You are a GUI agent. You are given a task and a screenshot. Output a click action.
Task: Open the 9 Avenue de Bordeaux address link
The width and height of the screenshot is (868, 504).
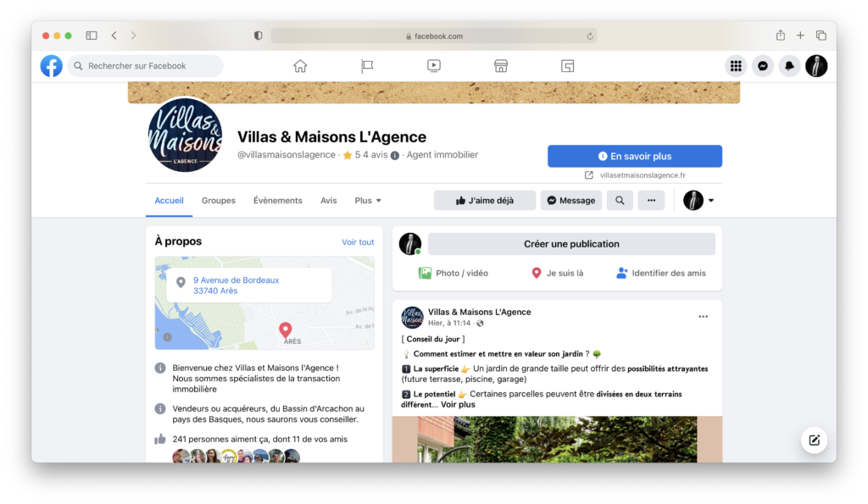[x=236, y=285]
